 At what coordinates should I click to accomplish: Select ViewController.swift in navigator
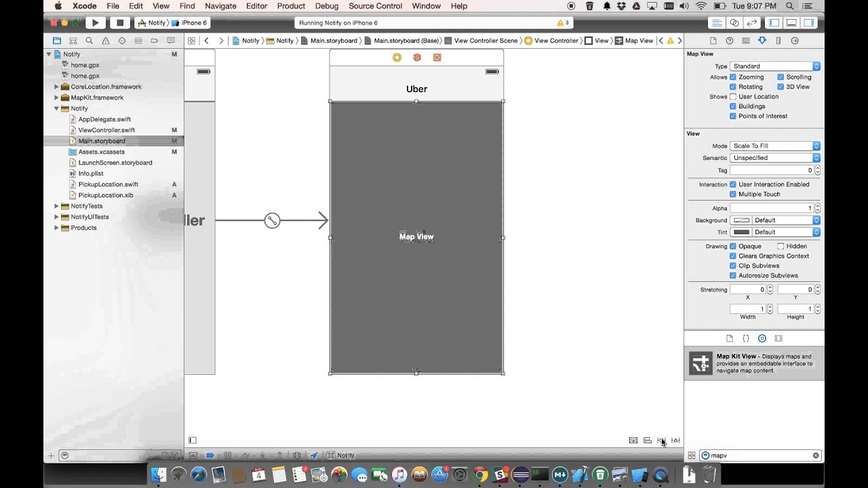point(106,130)
